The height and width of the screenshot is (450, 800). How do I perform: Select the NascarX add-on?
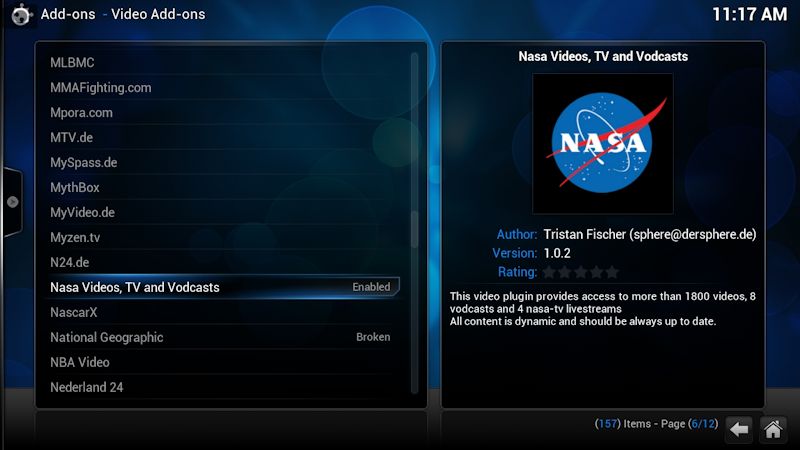(224, 312)
